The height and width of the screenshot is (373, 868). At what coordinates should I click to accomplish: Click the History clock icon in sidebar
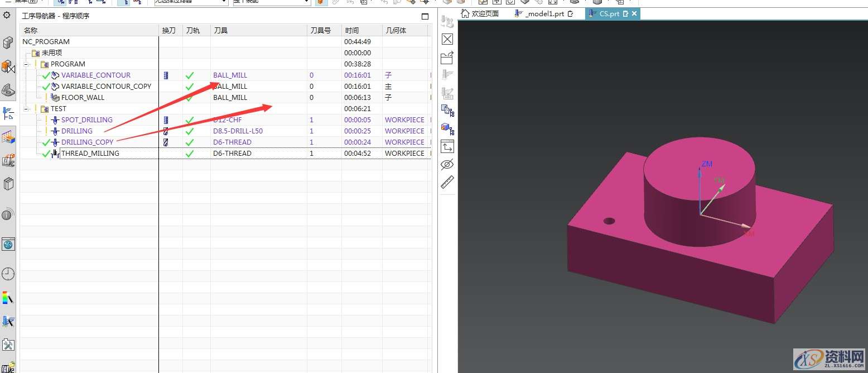click(x=8, y=274)
